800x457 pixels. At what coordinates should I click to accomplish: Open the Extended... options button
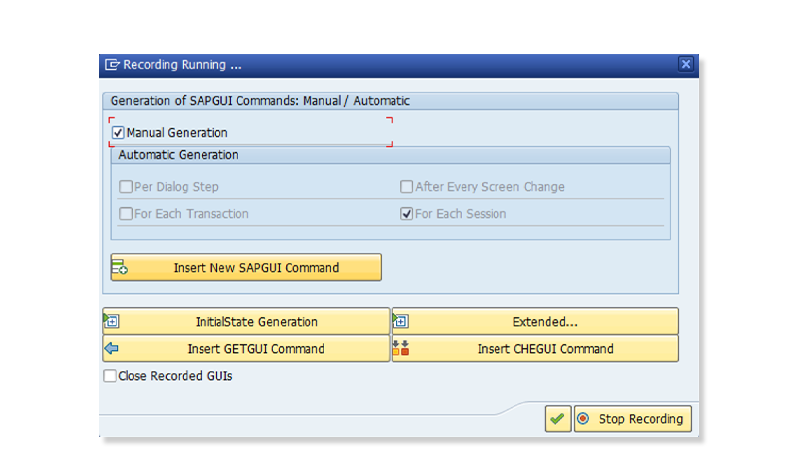(535, 321)
